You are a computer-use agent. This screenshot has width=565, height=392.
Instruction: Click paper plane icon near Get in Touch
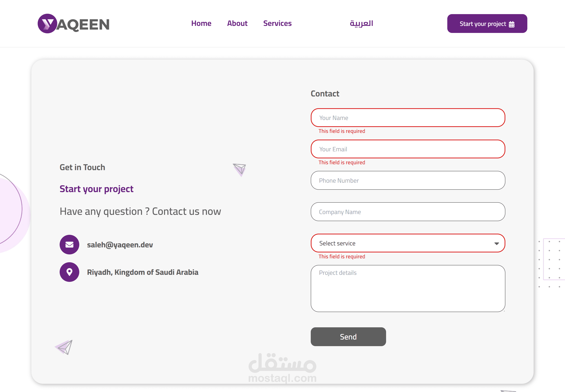tap(240, 170)
